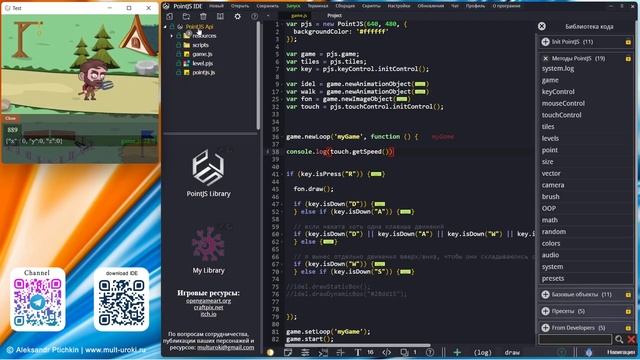This screenshot has width=640, height=360.
Task: Expand the Пресеты section
Action: click(x=545, y=311)
